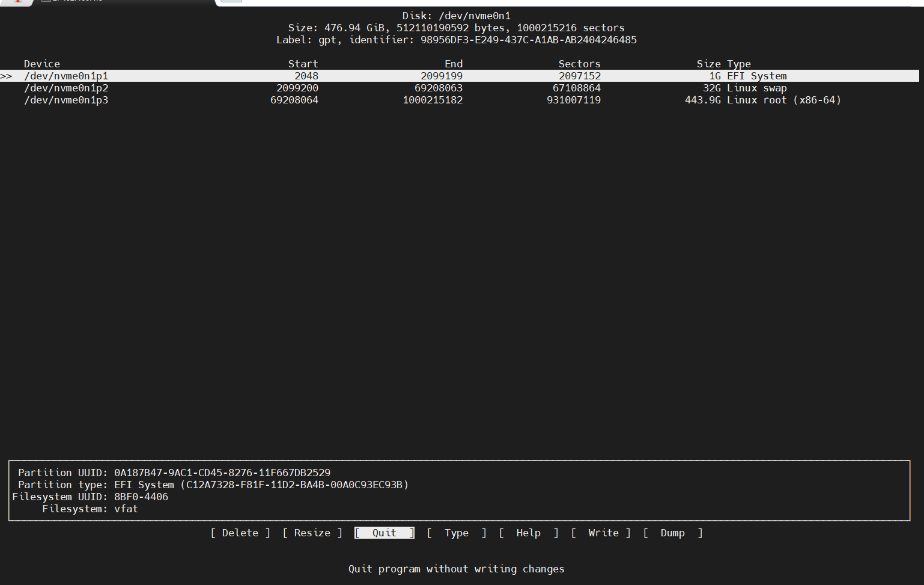Click the 443.9G size value
The height and width of the screenshot is (585, 924).
point(703,100)
